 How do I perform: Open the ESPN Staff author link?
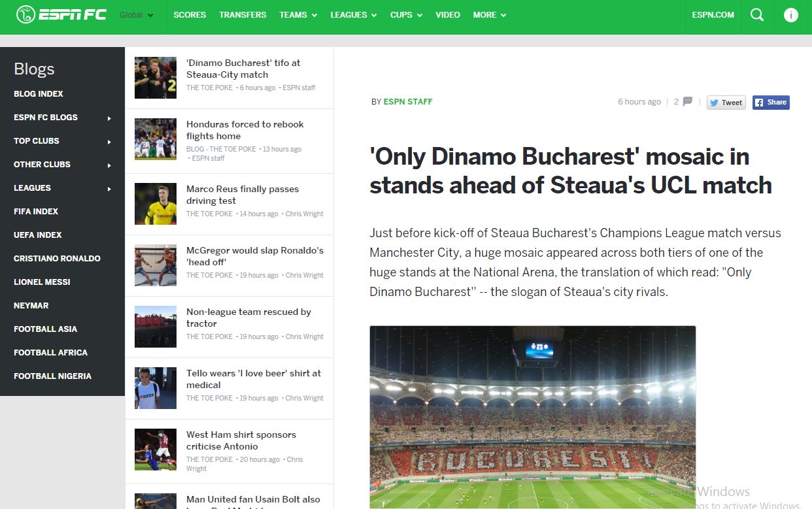(407, 102)
